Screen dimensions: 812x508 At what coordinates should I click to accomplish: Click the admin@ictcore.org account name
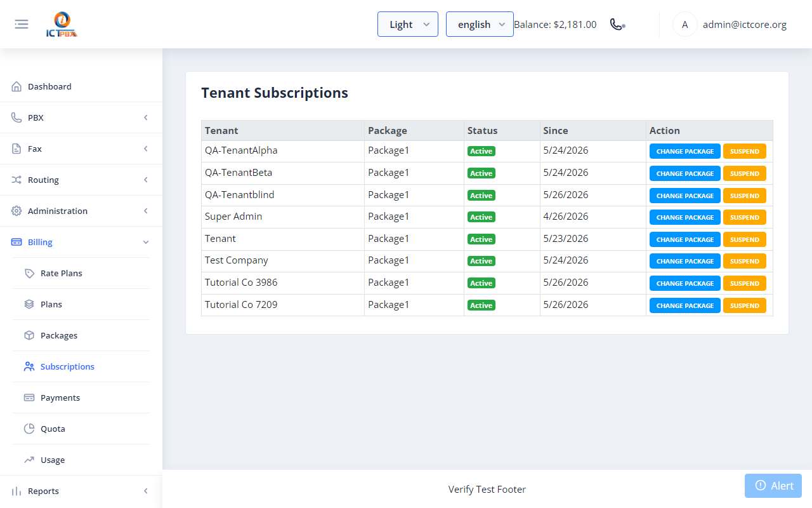click(745, 25)
